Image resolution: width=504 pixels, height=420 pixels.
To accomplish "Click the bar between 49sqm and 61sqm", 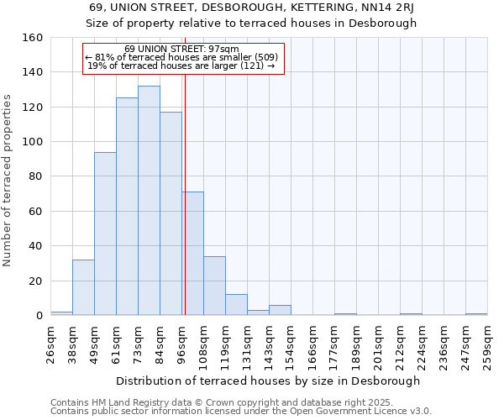I will tap(105, 234).
